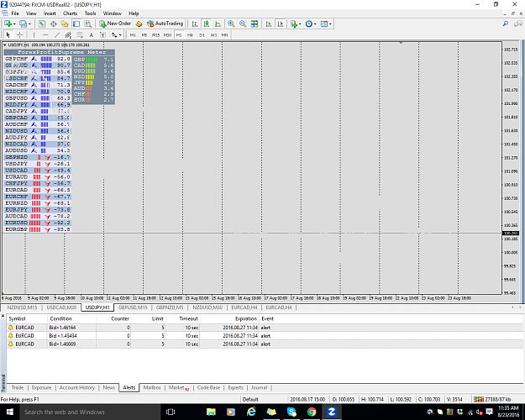Image resolution: width=525 pixels, height=420 pixels.
Task: Switch to Candlesticks chart display
Action: click(207, 24)
